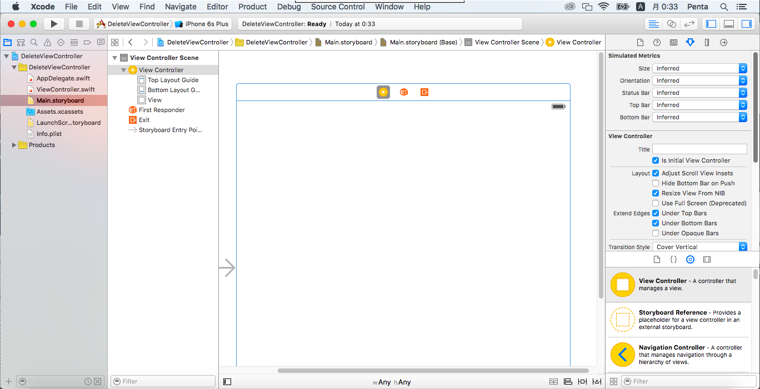
Task: Open Spotlight search in menu bar
Action: (724, 7)
